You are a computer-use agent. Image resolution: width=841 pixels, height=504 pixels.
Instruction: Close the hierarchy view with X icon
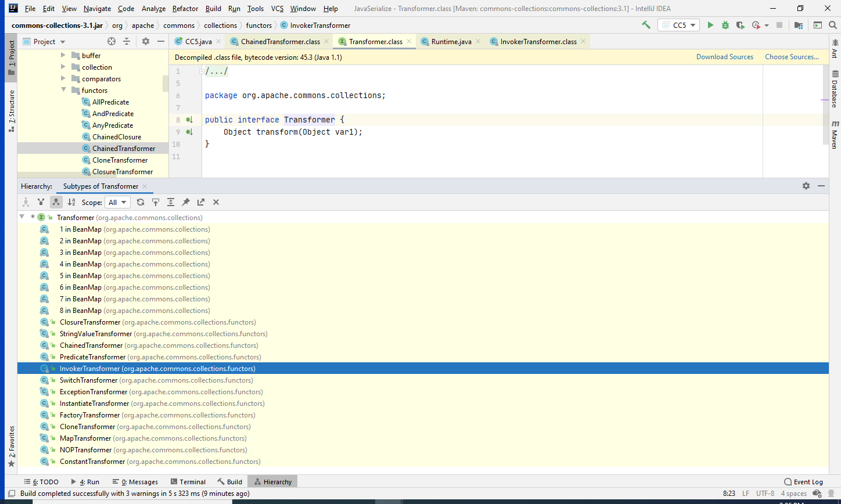click(x=216, y=202)
